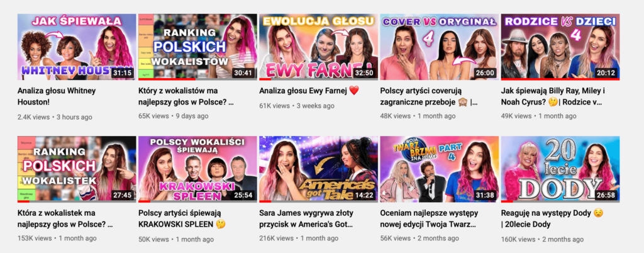Open the 'Rodzice vs Dzieci 4' thumbnail
The image size is (644, 253).
[560, 47]
